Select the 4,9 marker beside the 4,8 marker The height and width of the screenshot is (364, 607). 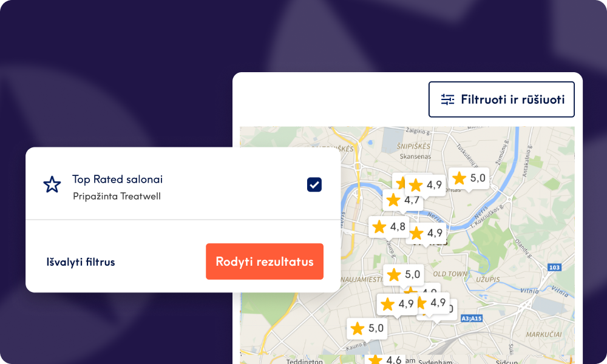[426, 232]
